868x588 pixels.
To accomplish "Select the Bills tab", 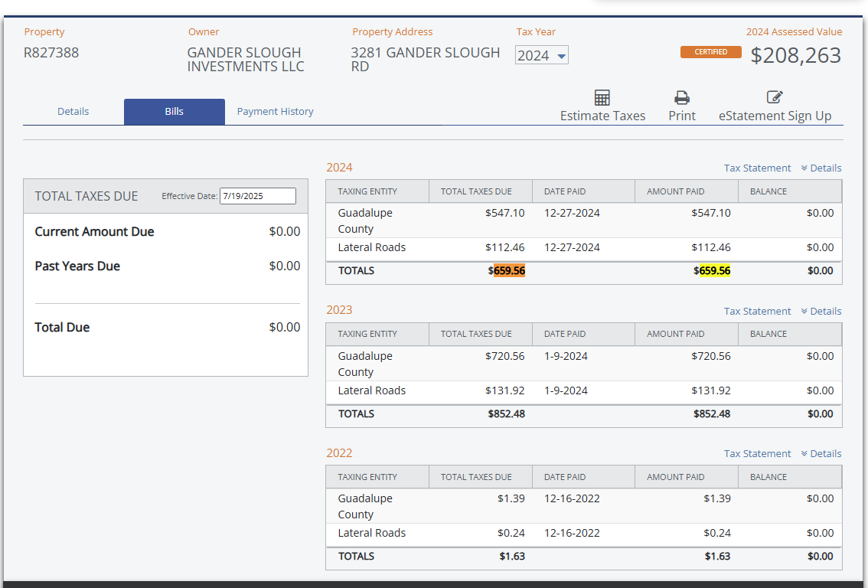I will [175, 112].
